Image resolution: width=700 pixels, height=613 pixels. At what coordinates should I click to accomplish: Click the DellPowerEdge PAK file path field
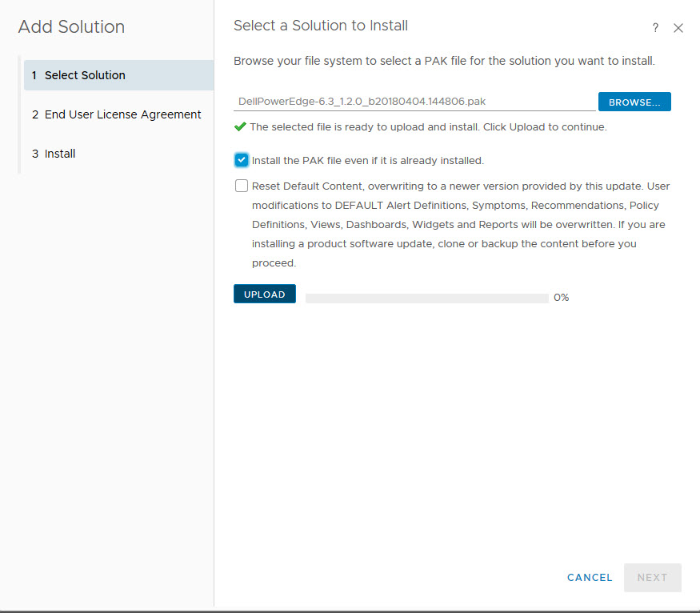[414, 102]
